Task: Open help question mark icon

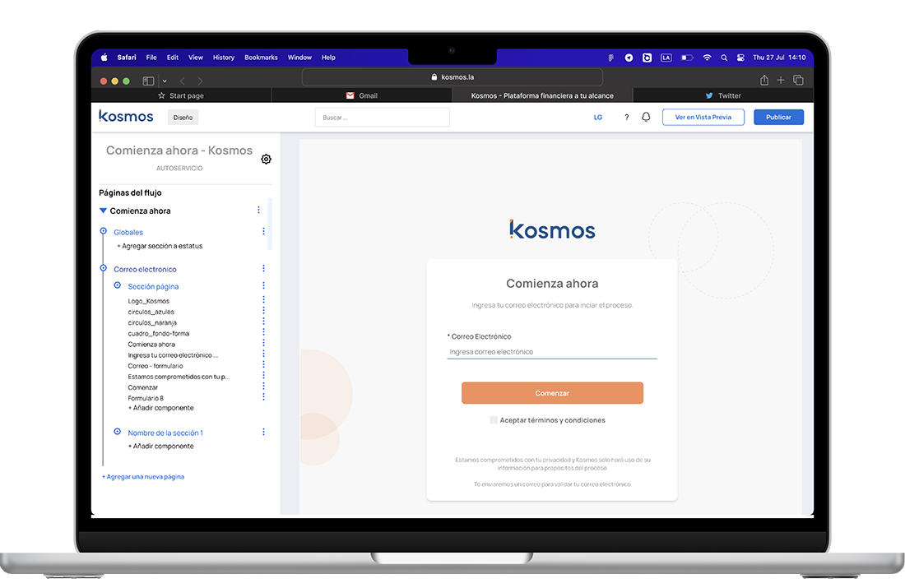Action: tap(626, 117)
